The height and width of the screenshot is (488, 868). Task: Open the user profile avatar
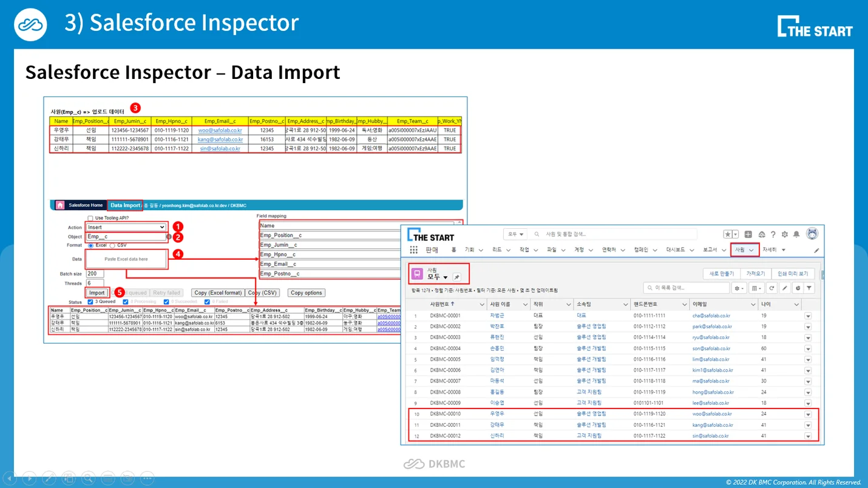pos(812,234)
